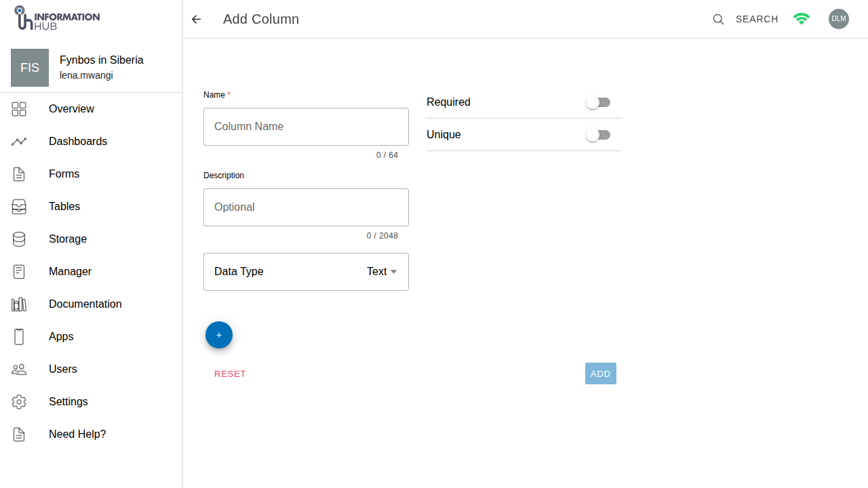Open the Manager page
Viewport: 868px width, 488px height.
[92, 272]
